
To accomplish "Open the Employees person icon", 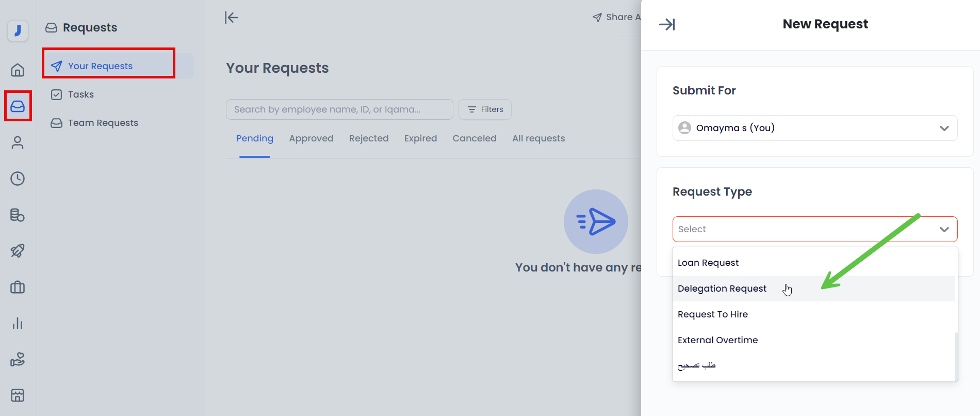I will 18,142.
